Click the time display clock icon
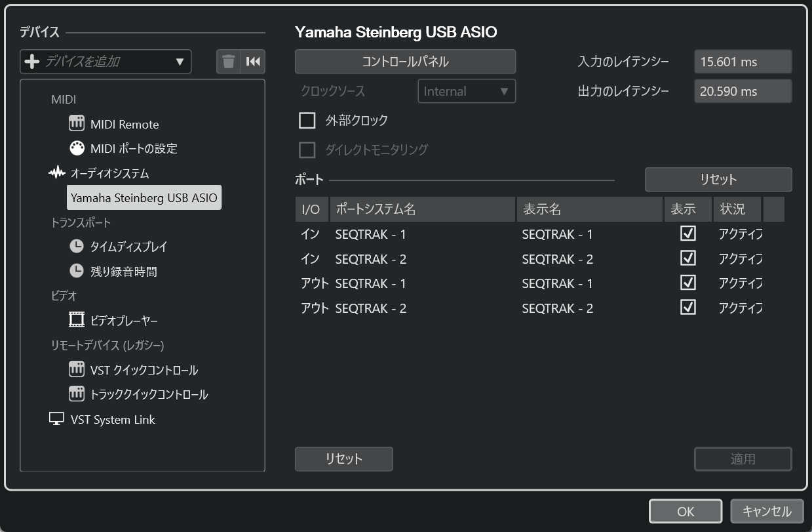 tap(77, 247)
